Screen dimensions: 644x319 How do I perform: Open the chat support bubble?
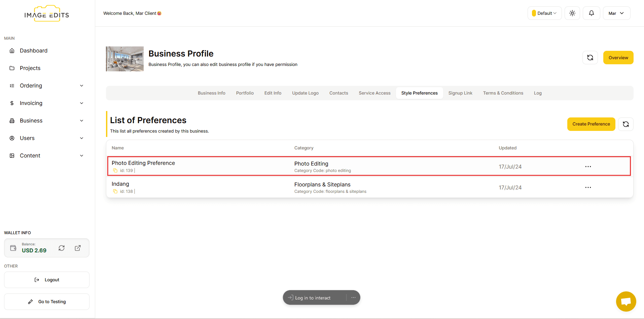[x=626, y=301]
